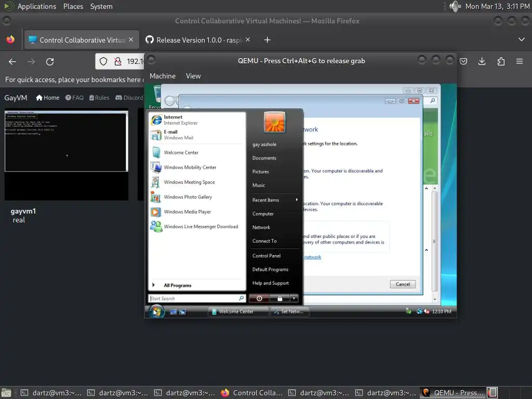Click the orange flower user picture
The image size is (532, 399).
[274, 122]
